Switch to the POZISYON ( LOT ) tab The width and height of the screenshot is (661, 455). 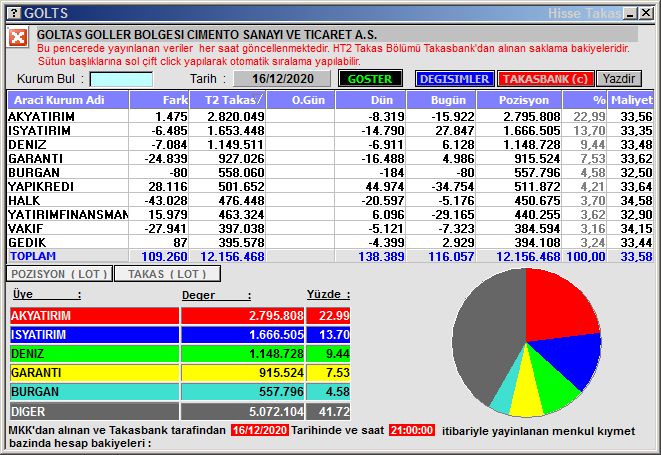pyautogui.click(x=59, y=274)
